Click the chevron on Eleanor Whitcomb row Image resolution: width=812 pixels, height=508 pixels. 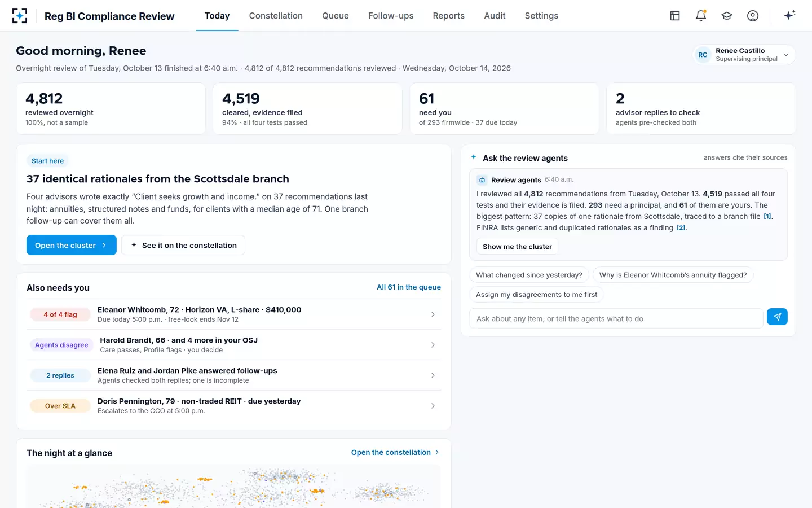coord(433,314)
